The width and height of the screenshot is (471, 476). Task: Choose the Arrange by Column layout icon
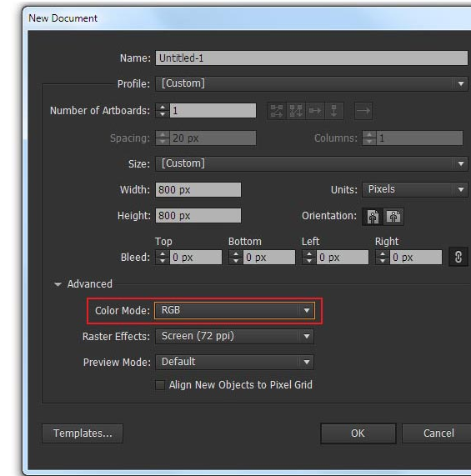334,111
